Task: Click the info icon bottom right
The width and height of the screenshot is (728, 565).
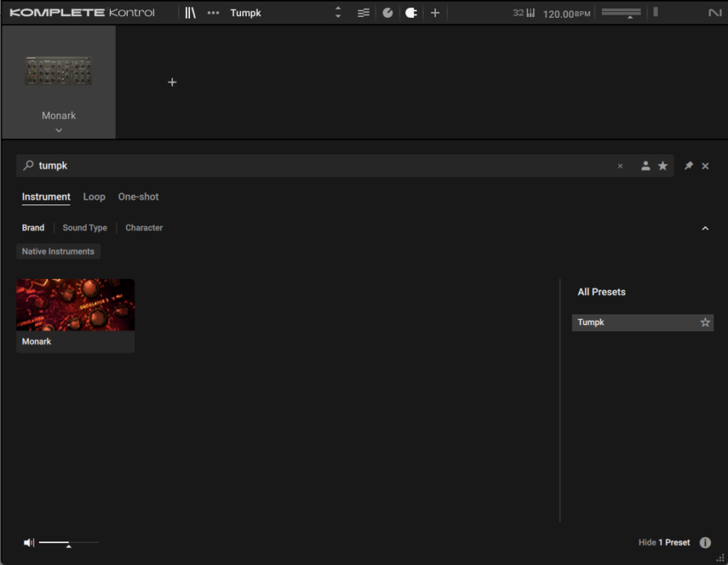Action: tap(705, 542)
